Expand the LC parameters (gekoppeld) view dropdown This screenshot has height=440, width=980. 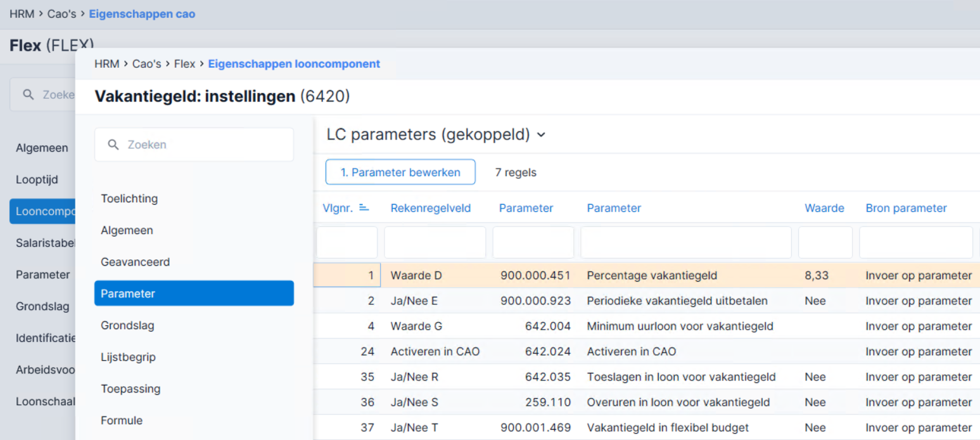point(541,135)
